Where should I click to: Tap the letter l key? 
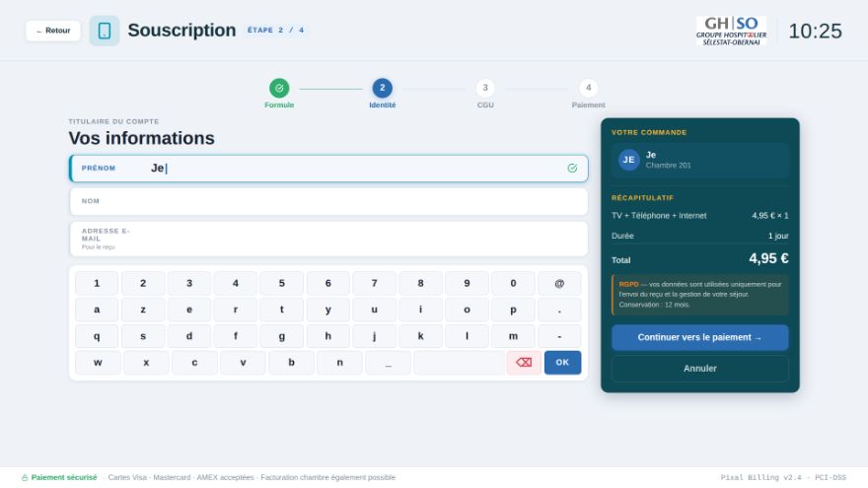pos(467,336)
